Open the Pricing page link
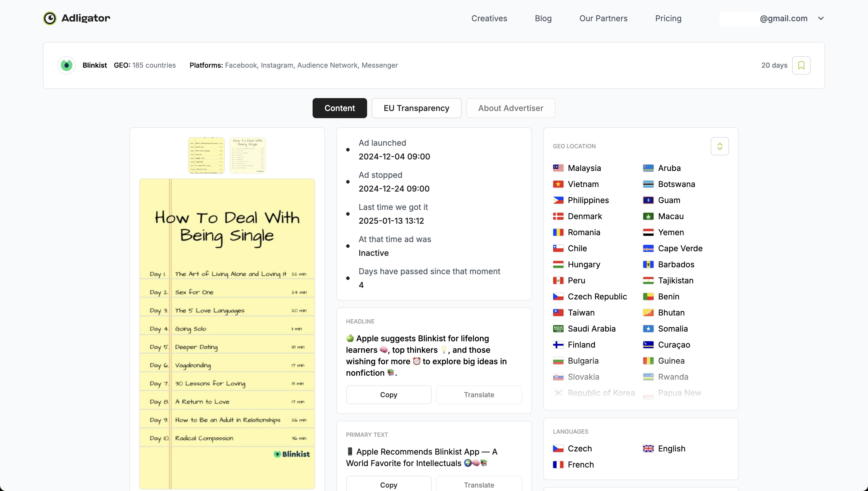Viewport: 868px width, 491px height. (668, 18)
